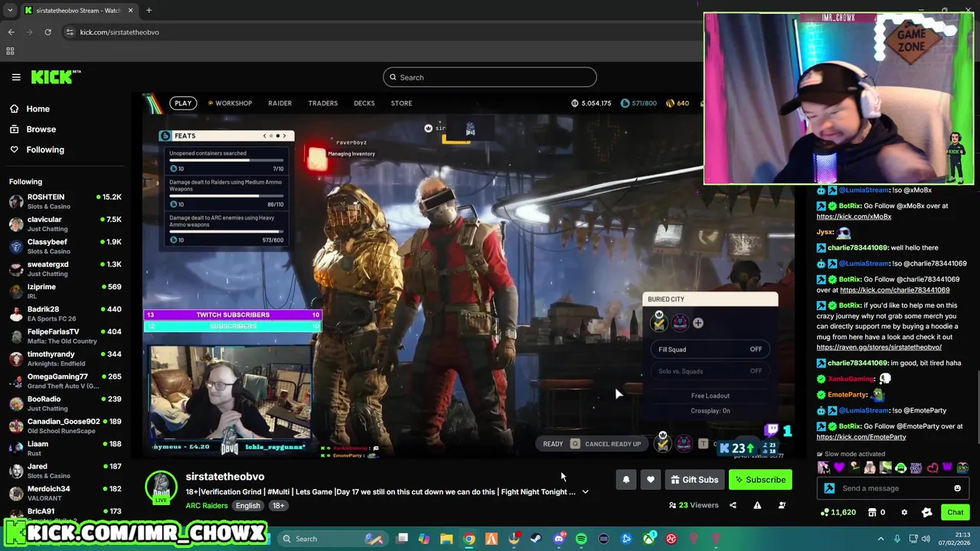Screen dimensions: 980x551
Task: Send message with the Chat button
Action: (955, 513)
